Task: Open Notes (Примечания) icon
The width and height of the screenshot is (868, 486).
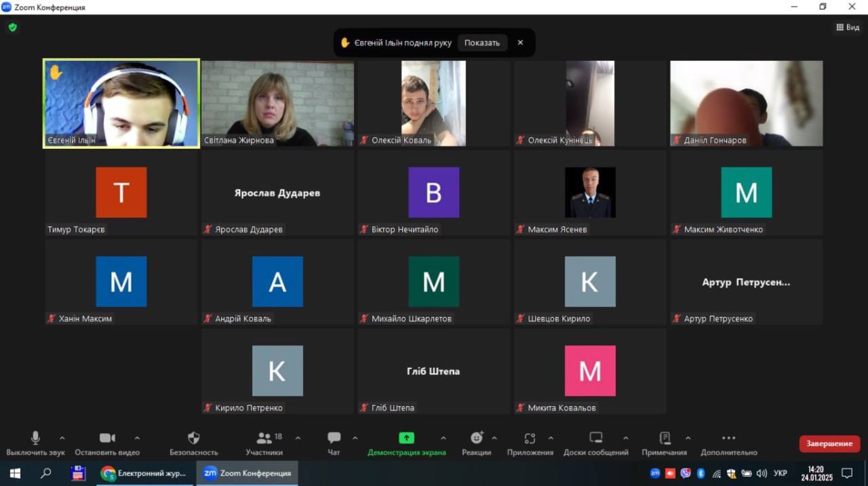Action: tap(665, 439)
